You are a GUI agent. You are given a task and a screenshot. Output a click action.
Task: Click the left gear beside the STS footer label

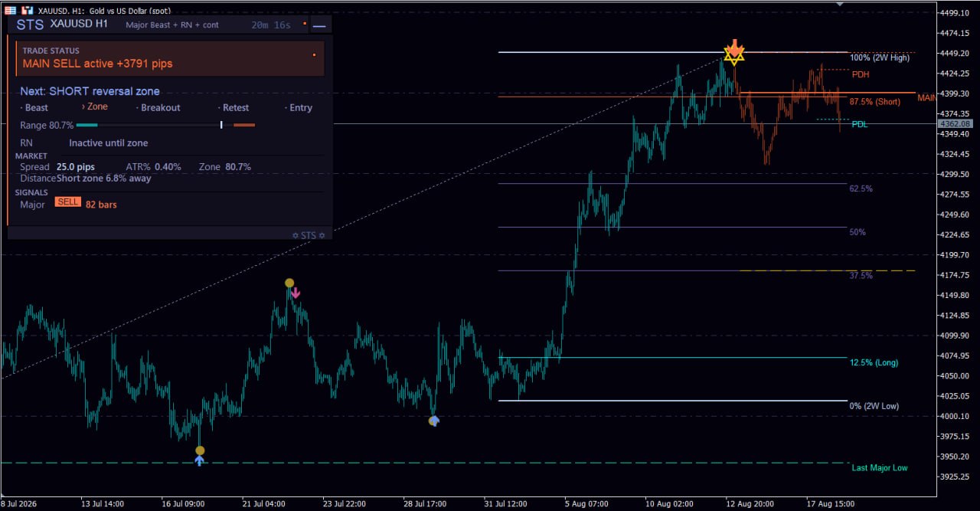296,235
